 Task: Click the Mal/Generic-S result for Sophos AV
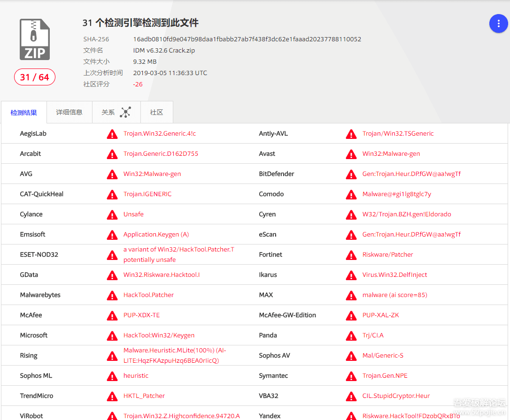click(x=383, y=355)
